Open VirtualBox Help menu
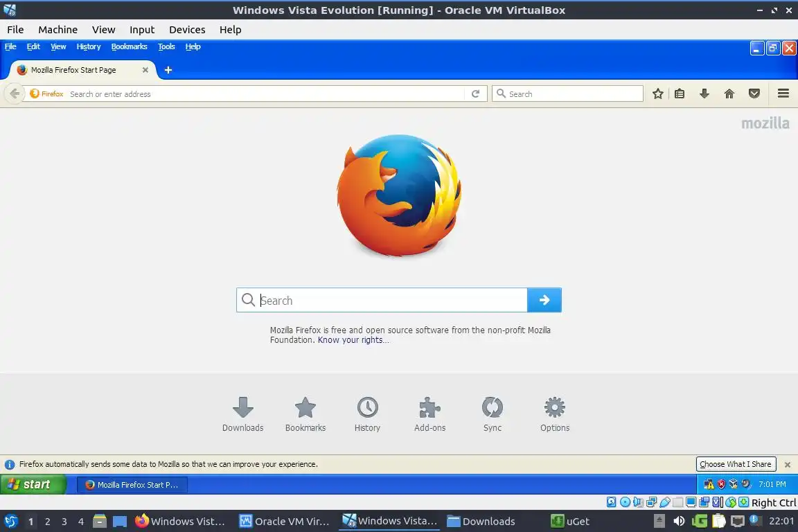798x532 pixels. pyautogui.click(x=231, y=30)
